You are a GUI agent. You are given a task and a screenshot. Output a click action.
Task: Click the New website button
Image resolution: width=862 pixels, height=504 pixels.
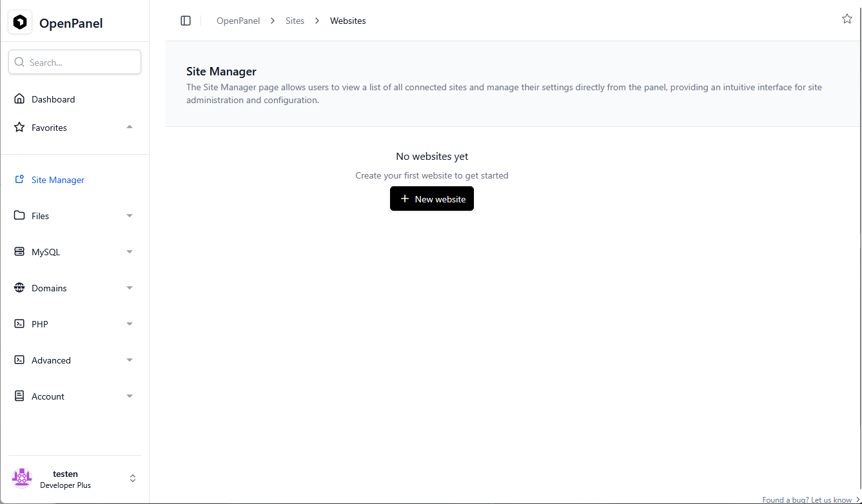pos(432,199)
